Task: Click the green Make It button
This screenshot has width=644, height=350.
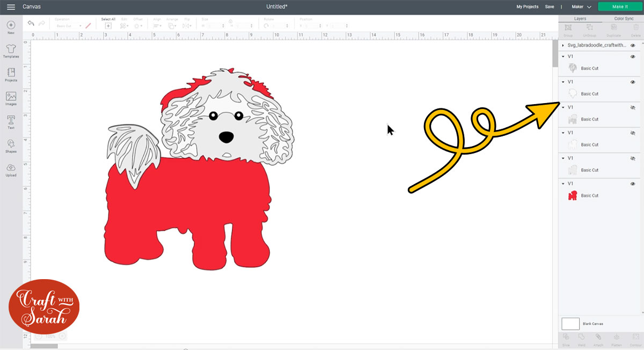Action: click(620, 6)
